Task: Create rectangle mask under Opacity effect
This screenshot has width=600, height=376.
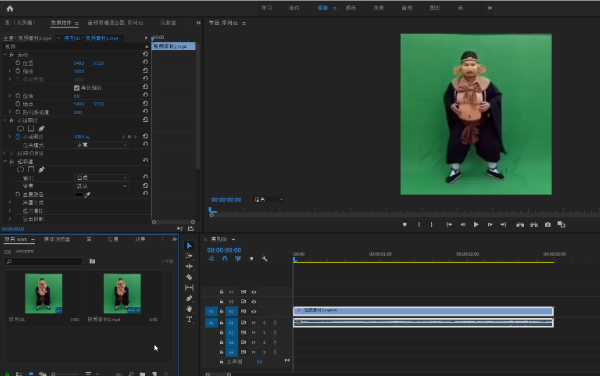Action: coord(31,129)
